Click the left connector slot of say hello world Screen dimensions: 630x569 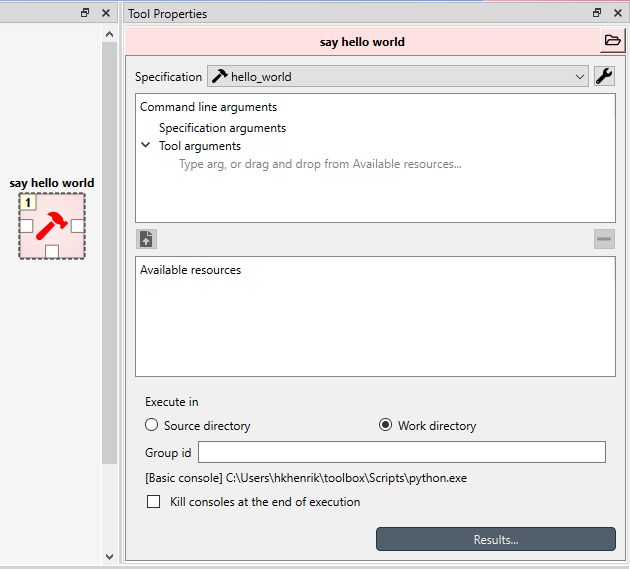click(x=26, y=226)
